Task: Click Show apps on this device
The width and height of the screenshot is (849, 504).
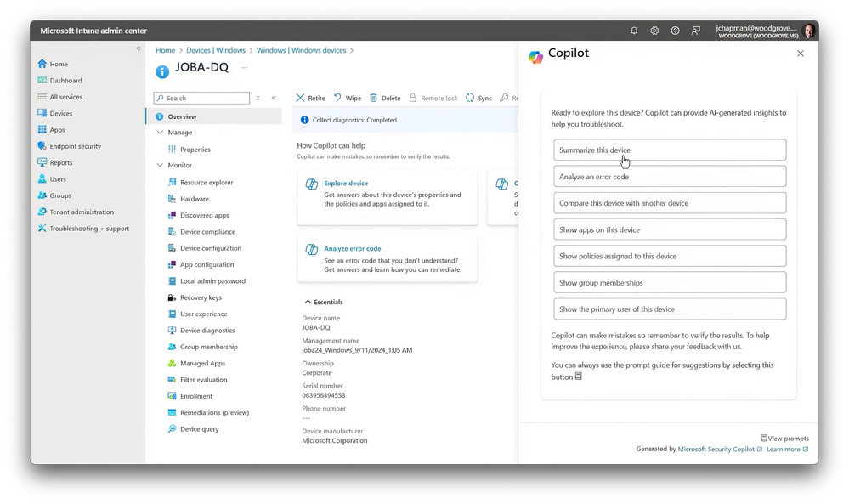Action: click(670, 229)
